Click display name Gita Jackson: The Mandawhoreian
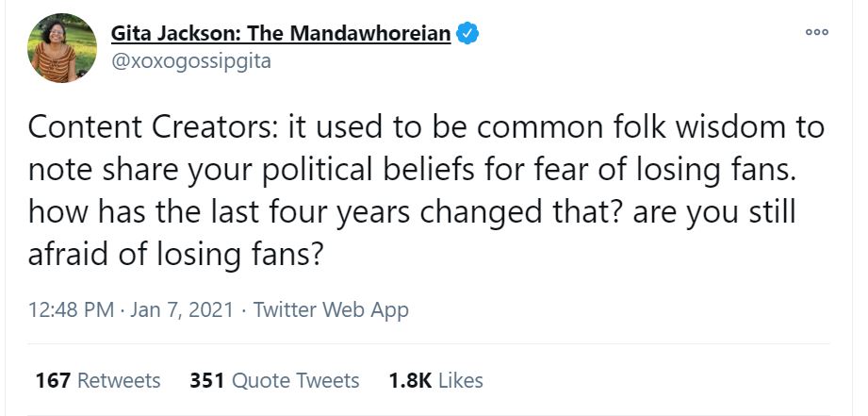The width and height of the screenshot is (868, 416). point(282,35)
